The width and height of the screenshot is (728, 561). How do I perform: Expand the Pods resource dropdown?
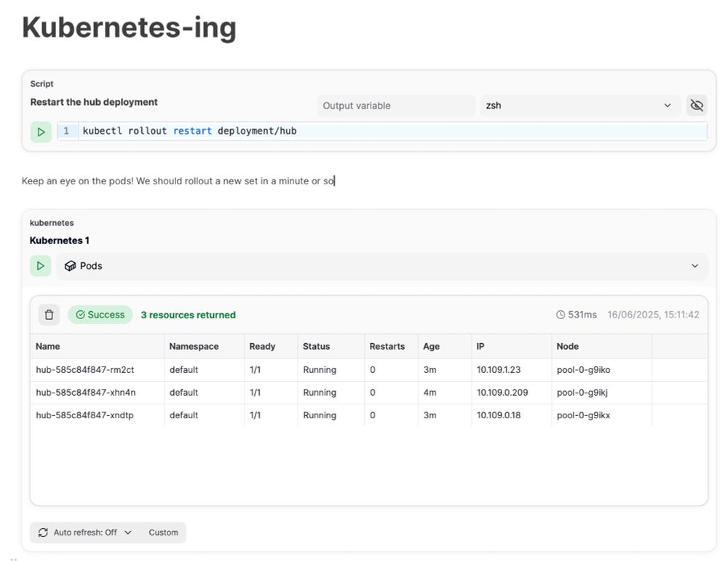pos(382,266)
